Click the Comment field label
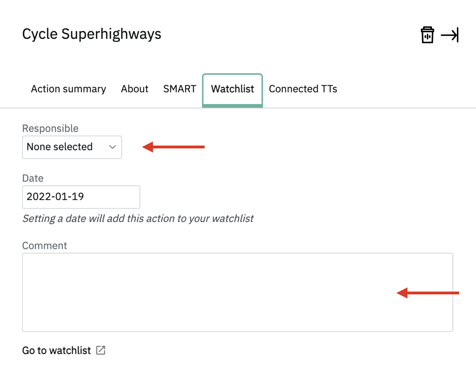Image resolution: width=476 pixels, height=381 pixels. (x=44, y=246)
